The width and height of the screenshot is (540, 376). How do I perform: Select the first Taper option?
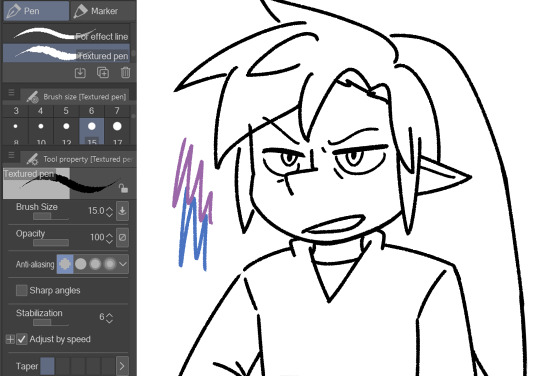48,366
